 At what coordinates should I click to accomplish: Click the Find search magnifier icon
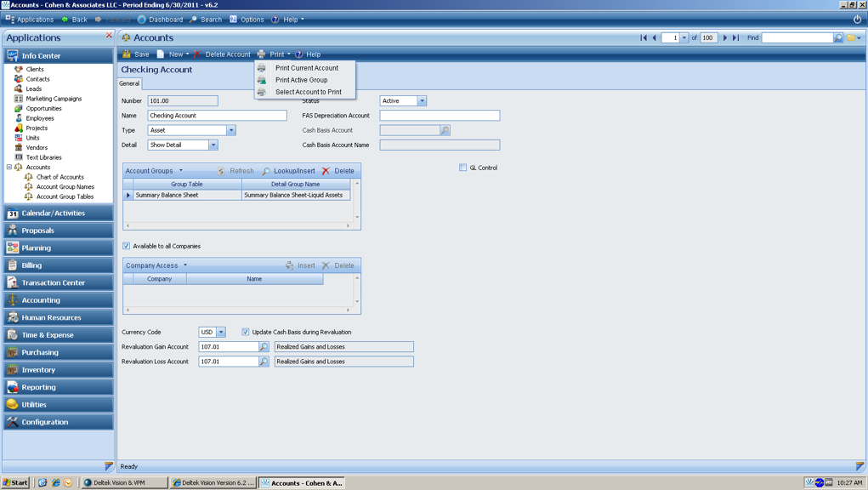click(838, 37)
